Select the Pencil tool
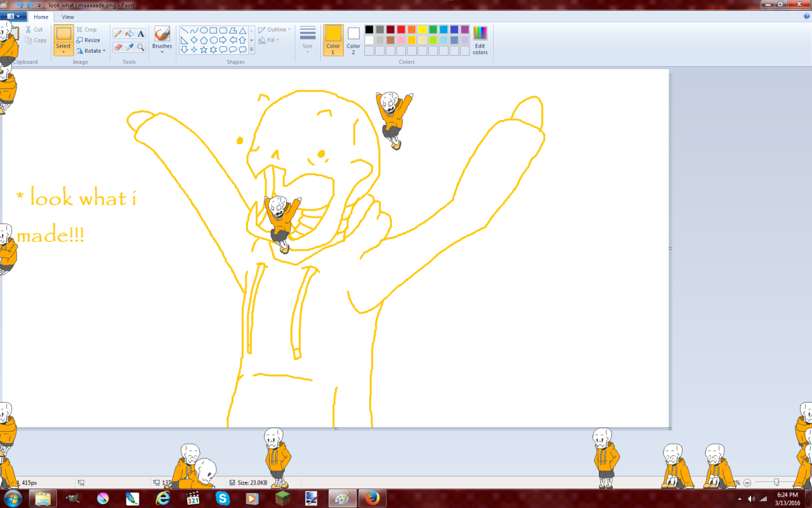 click(118, 34)
